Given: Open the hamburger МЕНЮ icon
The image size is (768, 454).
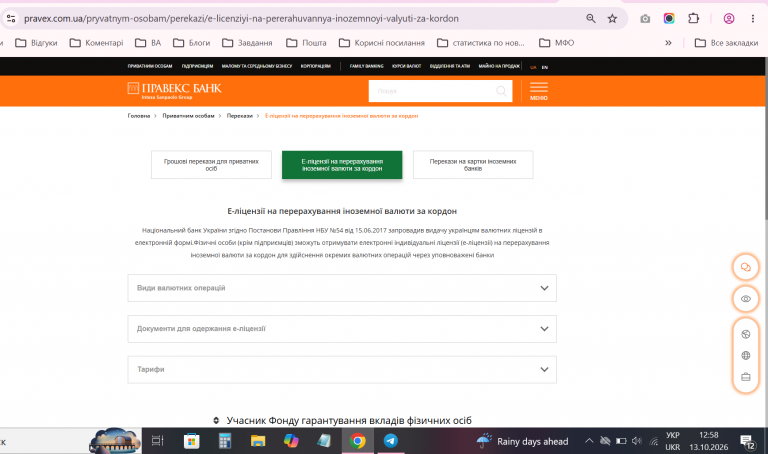Looking at the screenshot, I should pos(539,91).
